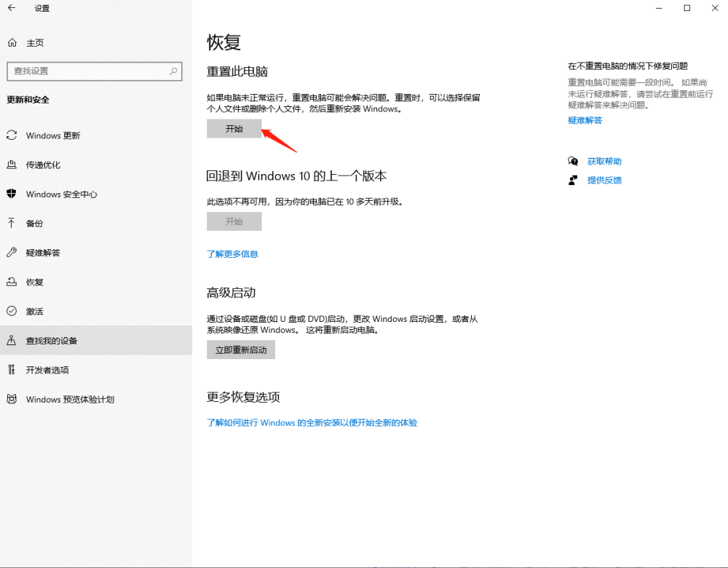Close the 设置 window
This screenshot has height=568, width=728.
[x=715, y=8]
